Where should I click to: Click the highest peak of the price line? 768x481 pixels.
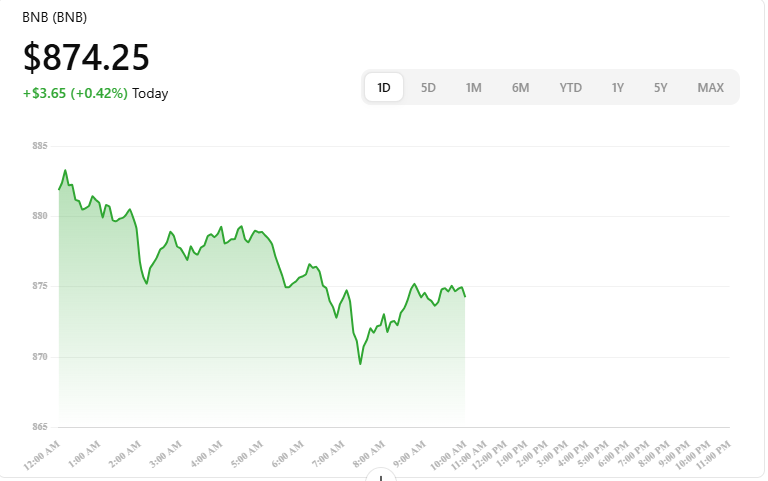click(x=66, y=170)
